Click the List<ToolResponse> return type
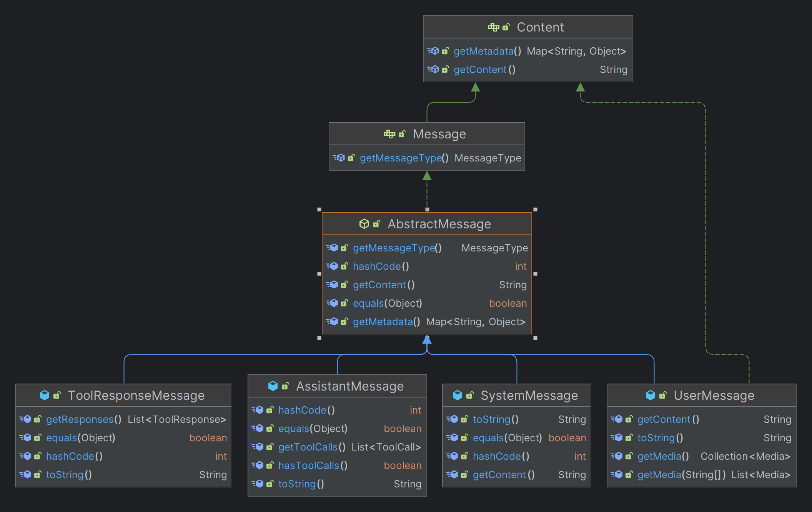 pos(177,419)
